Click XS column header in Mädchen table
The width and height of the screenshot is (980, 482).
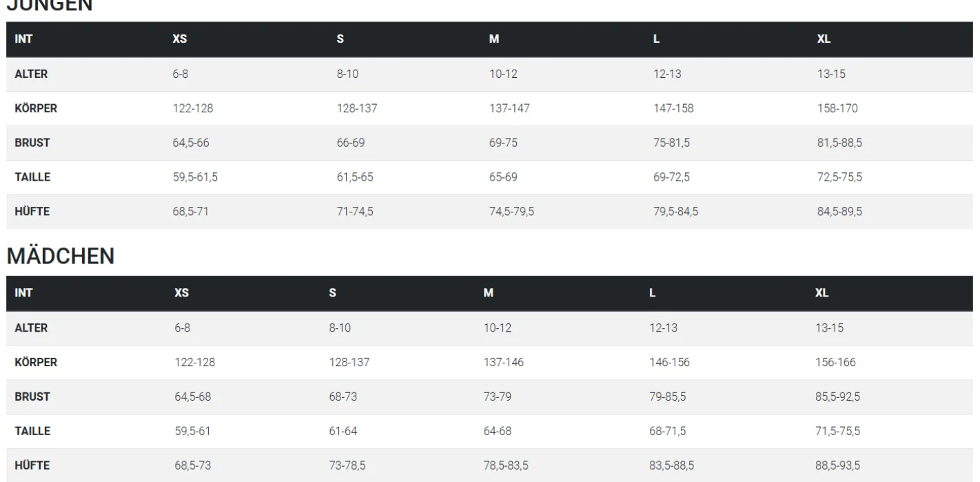coord(181,293)
